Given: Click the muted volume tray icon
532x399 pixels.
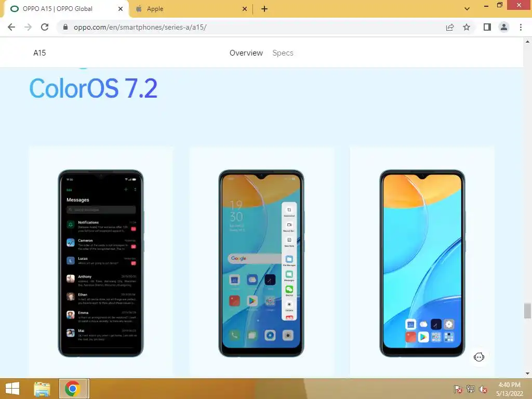Looking at the screenshot, I should (x=483, y=389).
